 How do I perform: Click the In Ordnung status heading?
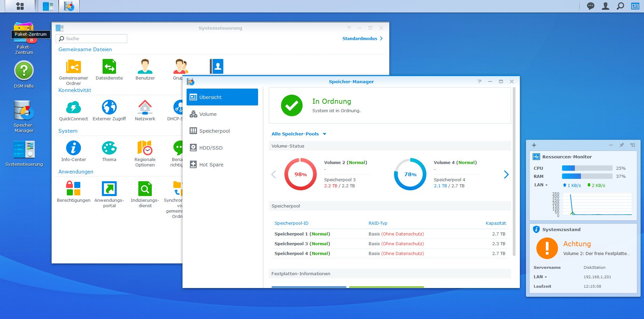click(x=332, y=101)
